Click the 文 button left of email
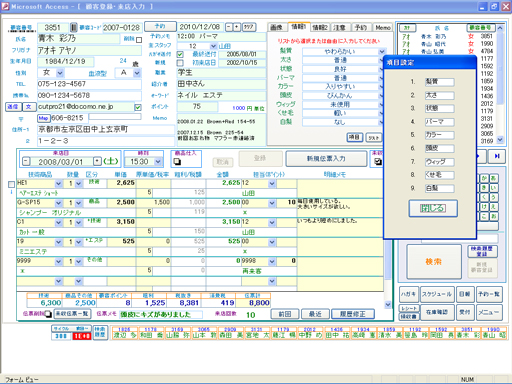 29,107
